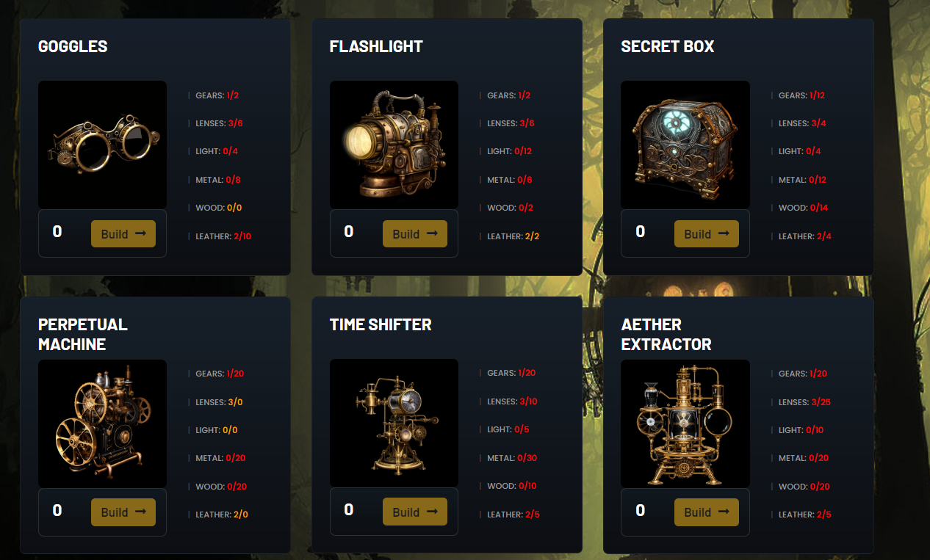This screenshot has width=930, height=560.
Task: Click the Build button under Goggles
Action: coord(123,233)
